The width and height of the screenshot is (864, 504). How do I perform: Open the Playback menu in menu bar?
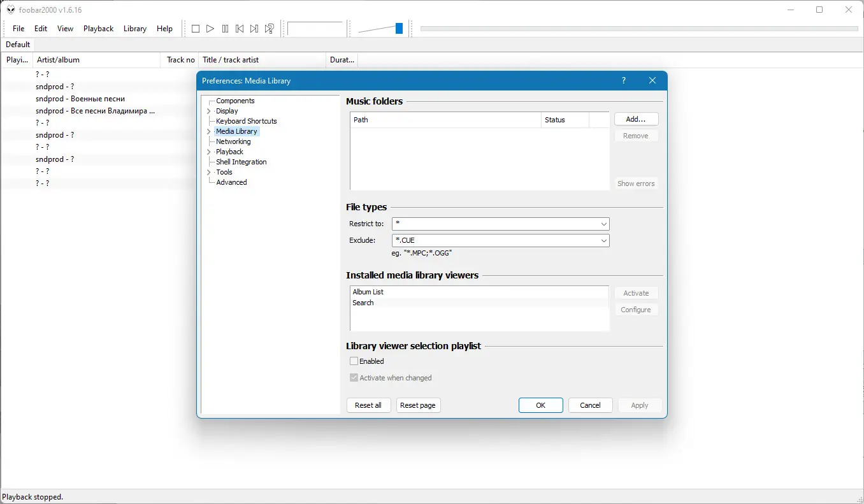[98, 29]
